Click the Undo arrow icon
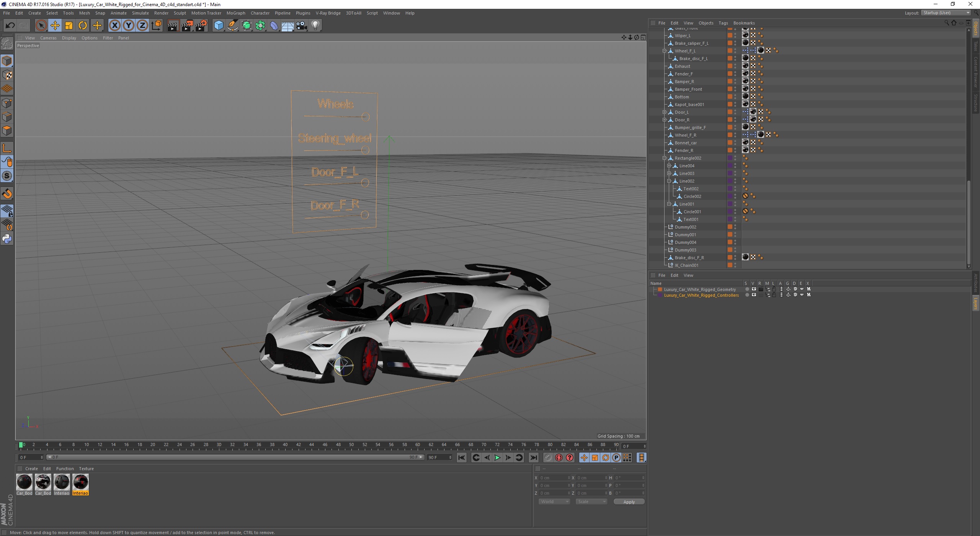Screen dimensions: 980x536 pyautogui.click(x=10, y=26)
